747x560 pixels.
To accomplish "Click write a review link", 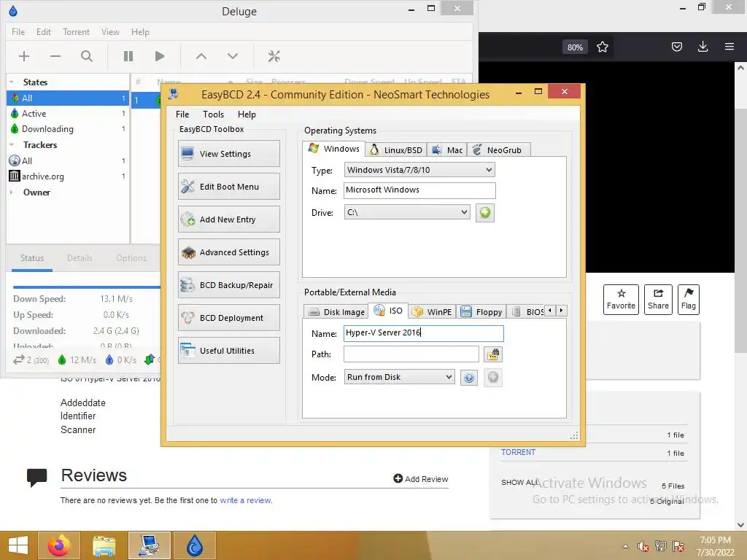I will click(x=245, y=500).
